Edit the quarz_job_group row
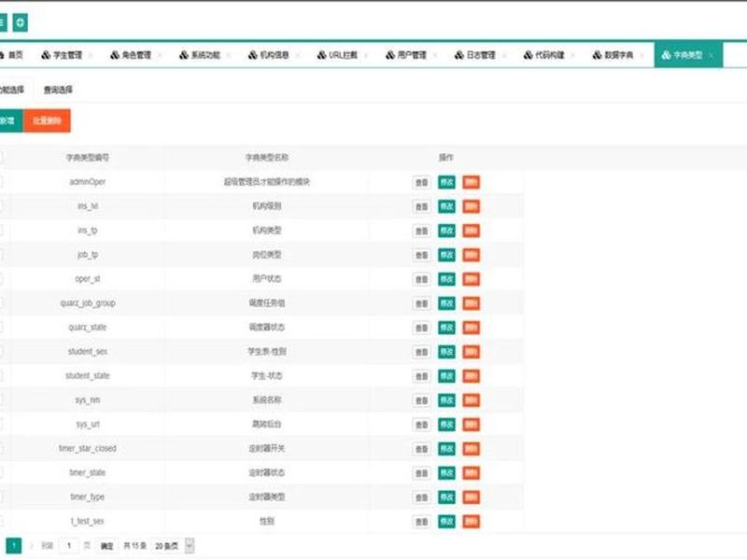This screenshot has height=560, width=747. click(446, 303)
